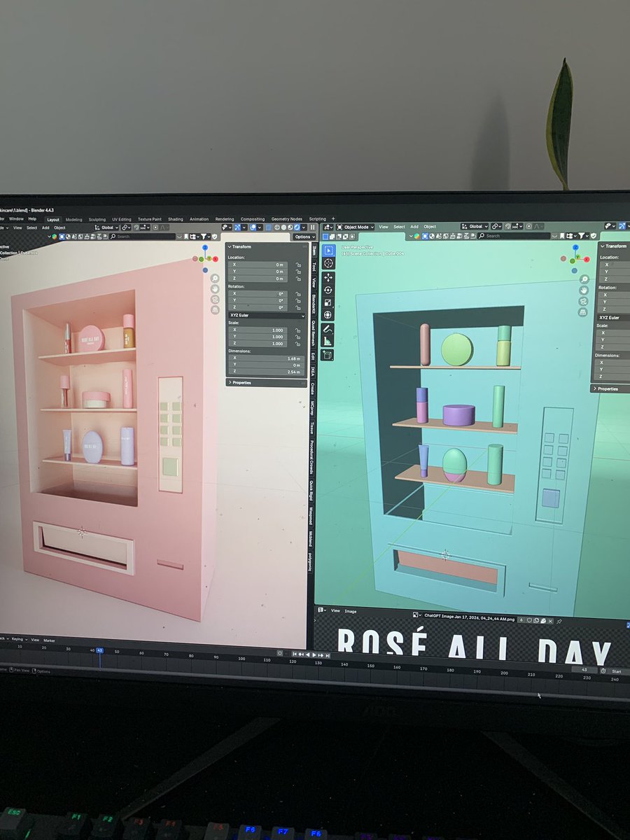Click the red X axis on left gizmo
This screenshot has width=630, height=840.
pyautogui.click(x=215, y=260)
